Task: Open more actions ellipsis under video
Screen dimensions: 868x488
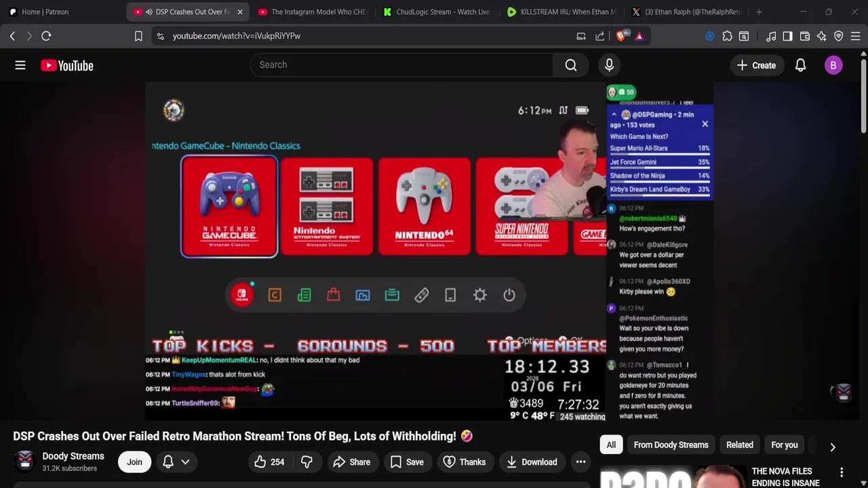Action: (x=580, y=462)
